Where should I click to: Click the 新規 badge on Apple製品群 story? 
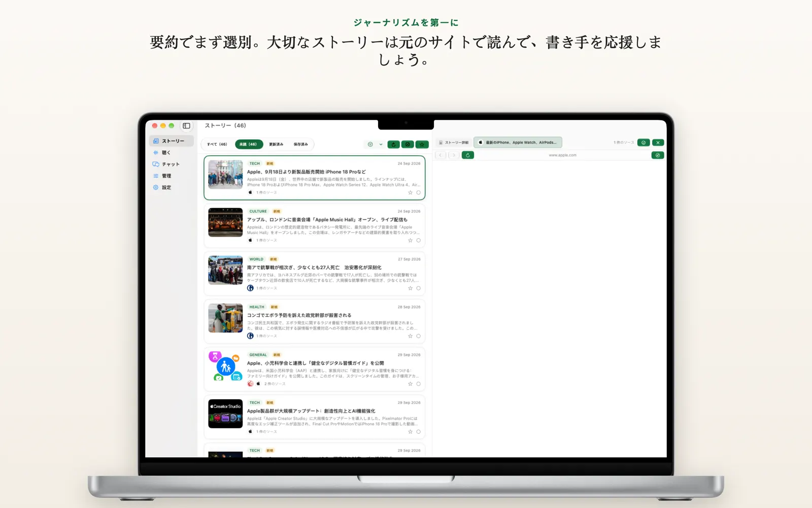coord(270,402)
